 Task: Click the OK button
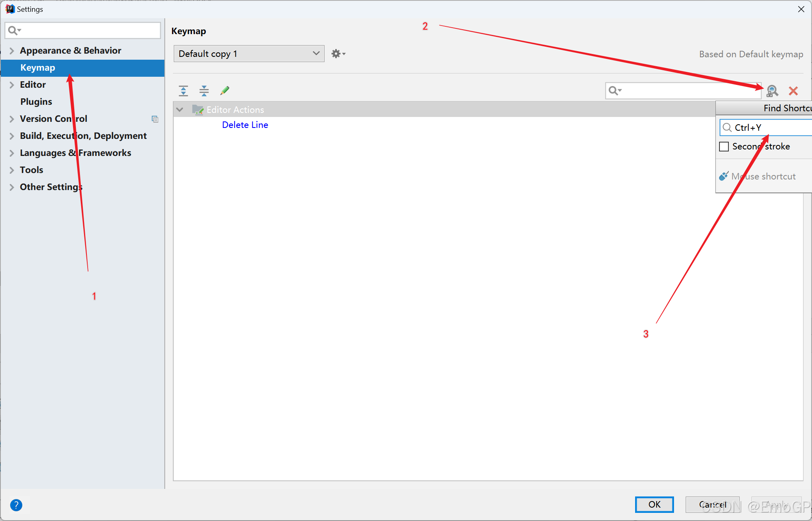coord(654,504)
